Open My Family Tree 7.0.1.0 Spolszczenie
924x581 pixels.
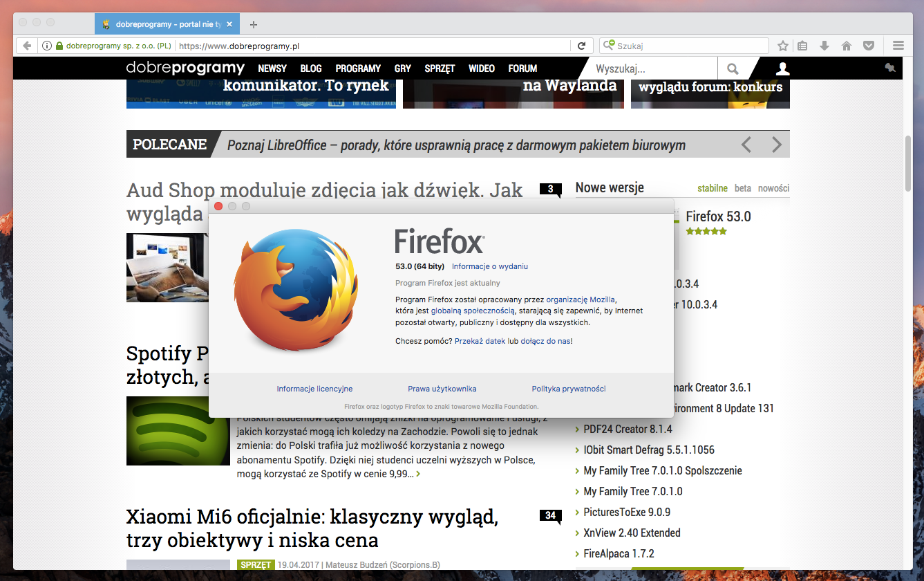663,471
